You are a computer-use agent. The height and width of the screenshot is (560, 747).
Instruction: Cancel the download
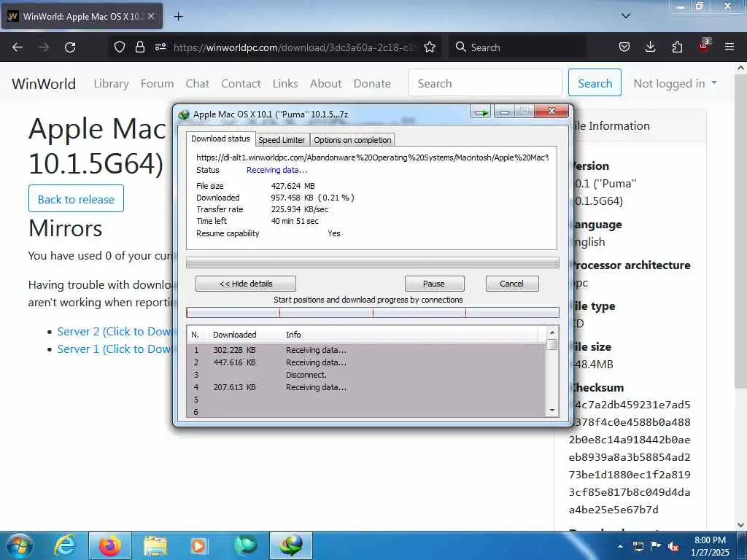(512, 284)
